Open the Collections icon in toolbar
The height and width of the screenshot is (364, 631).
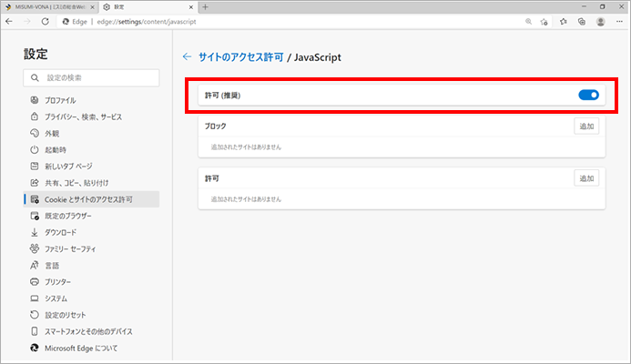[x=581, y=22]
